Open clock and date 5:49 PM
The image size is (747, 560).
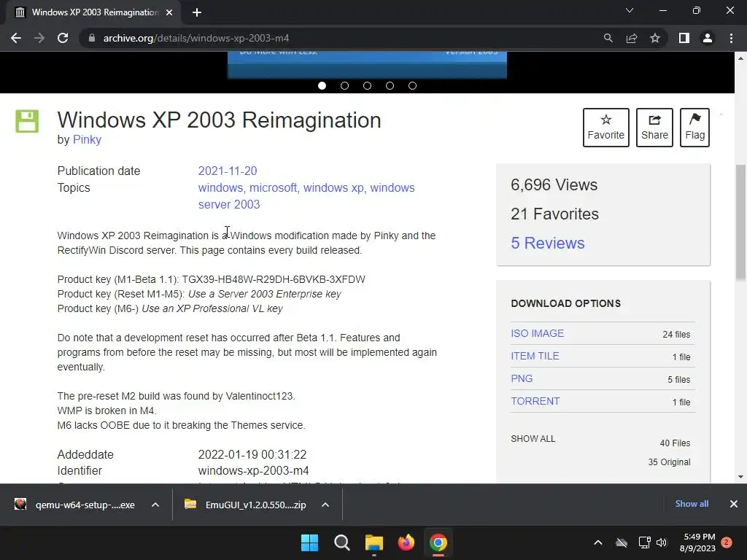pos(697,542)
